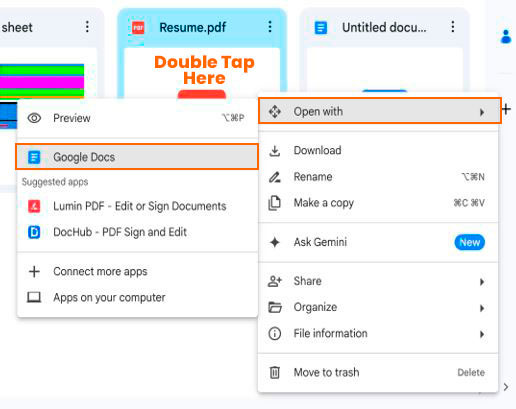Click the Lumin PDF app icon

tap(34, 206)
